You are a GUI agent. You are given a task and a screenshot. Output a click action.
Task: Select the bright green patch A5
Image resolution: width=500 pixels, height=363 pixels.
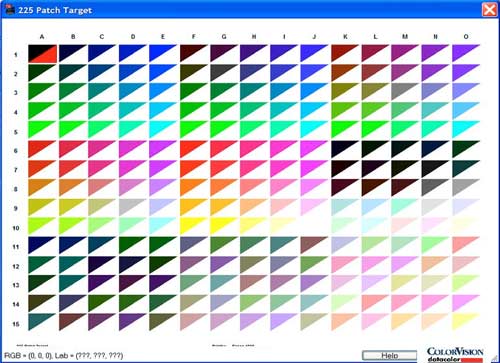click(x=42, y=130)
